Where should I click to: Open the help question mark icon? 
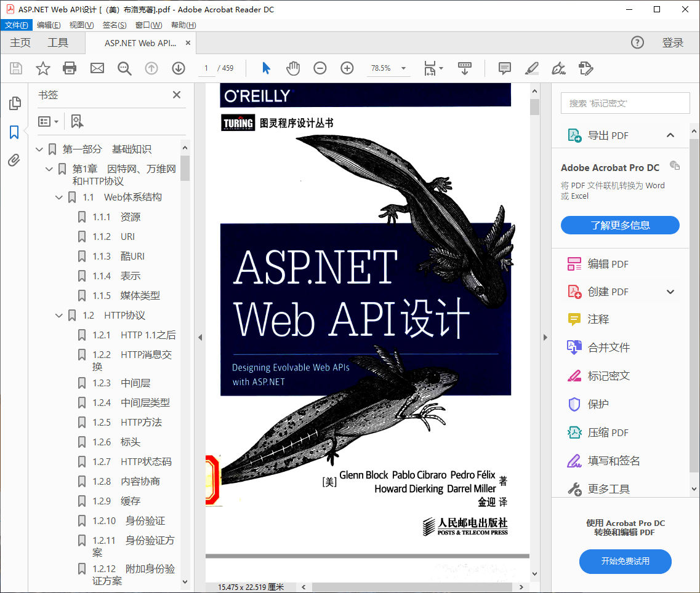pyautogui.click(x=637, y=43)
